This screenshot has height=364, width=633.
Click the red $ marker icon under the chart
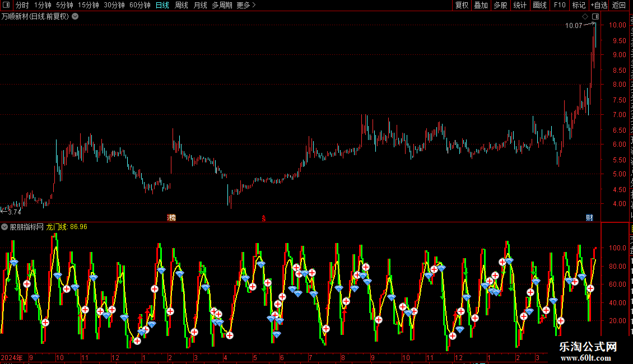point(264,218)
